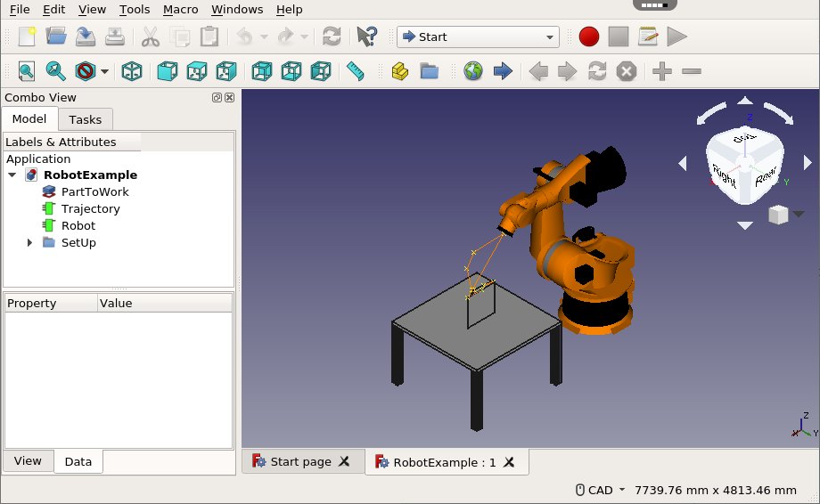The image size is (820, 504).
Task: Create a part with yellow block icon
Action: pyautogui.click(x=399, y=71)
